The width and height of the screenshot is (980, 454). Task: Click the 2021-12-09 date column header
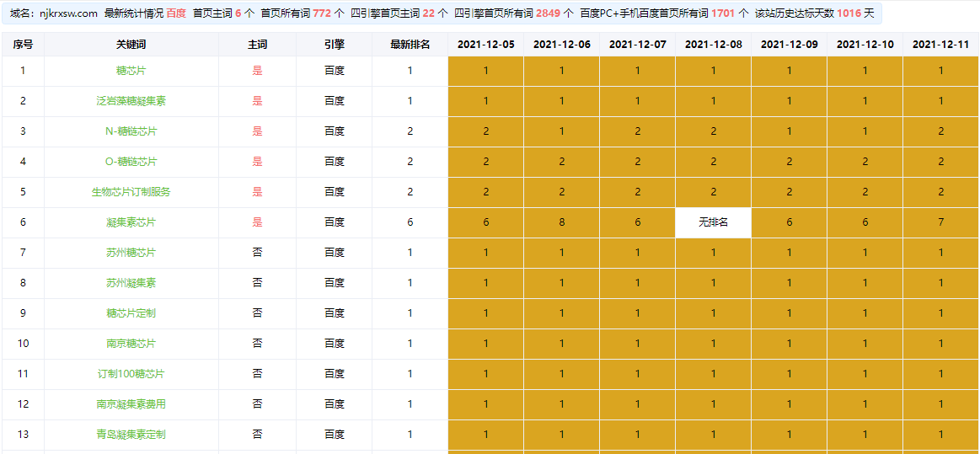point(790,45)
